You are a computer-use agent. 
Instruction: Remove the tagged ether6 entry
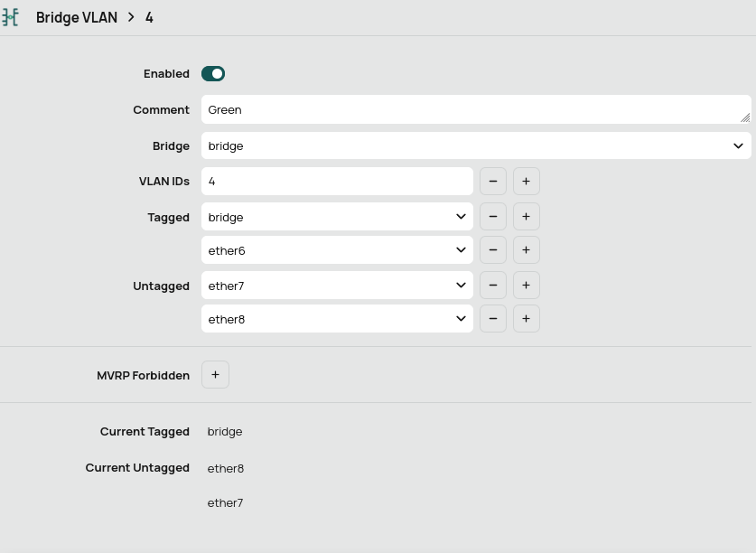(492, 250)
